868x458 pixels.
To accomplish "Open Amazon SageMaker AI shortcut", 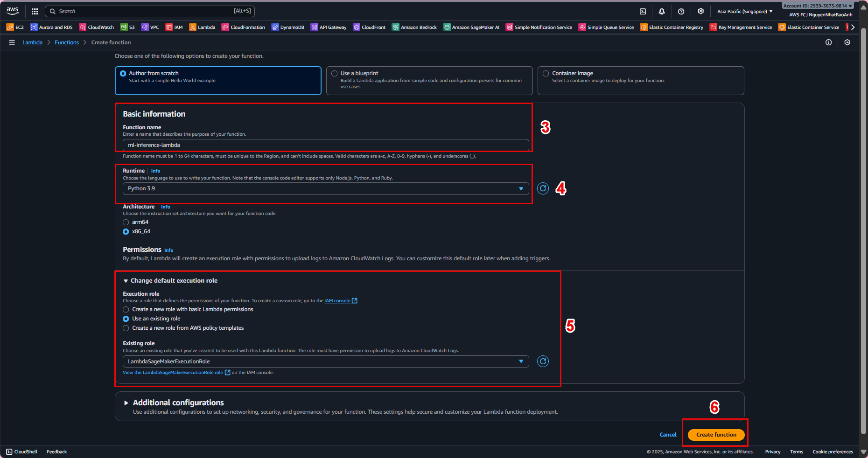I will click(x=471, y=28).
